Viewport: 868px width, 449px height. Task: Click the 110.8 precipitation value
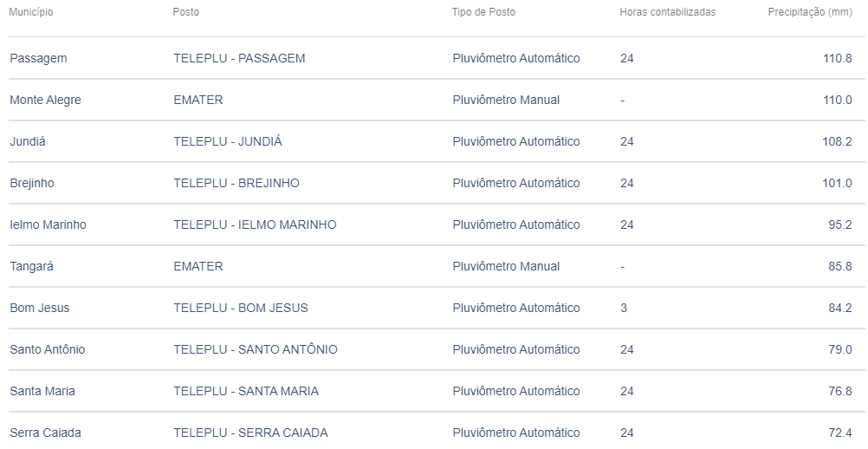pyautogui.click(x=838, y=58)
